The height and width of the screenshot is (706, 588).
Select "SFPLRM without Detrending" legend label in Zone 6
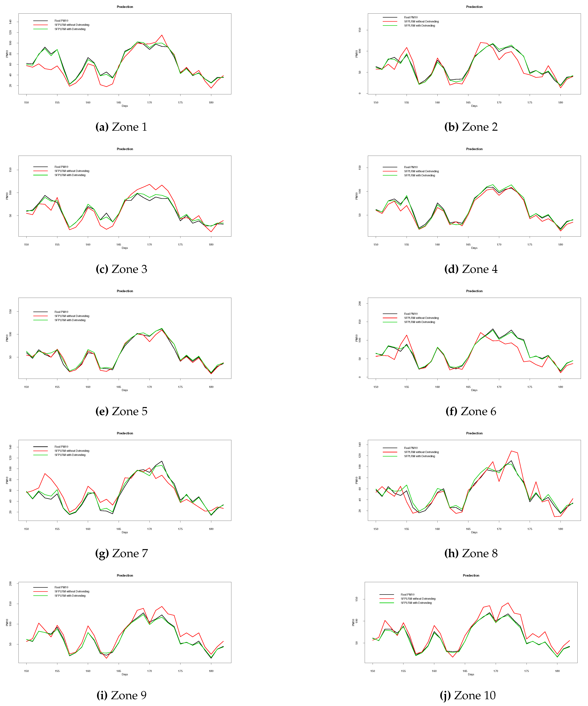tap(421, 318)
